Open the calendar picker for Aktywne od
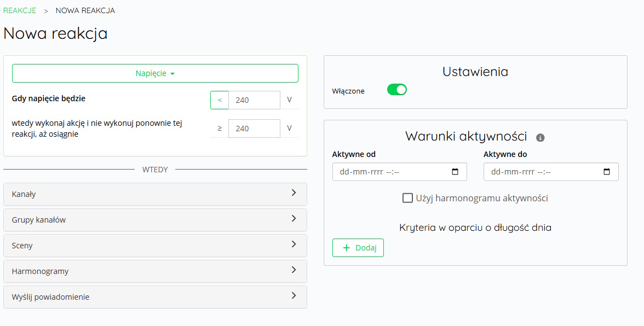This screenshot has width=644, height=326. (456, 171)
